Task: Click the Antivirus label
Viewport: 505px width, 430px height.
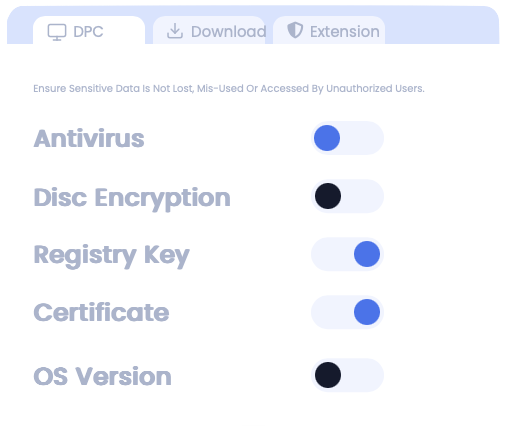Action: tap(89, 138)
